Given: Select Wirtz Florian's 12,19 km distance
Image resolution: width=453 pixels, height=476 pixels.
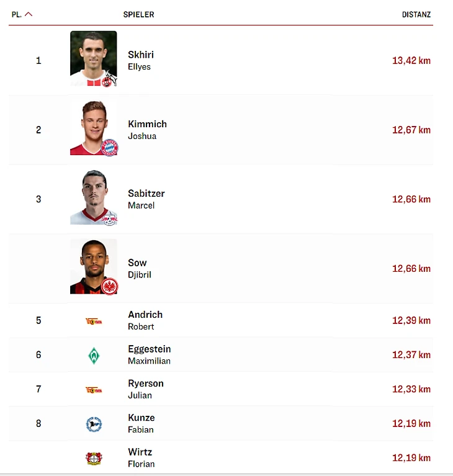Looking at the screenshot, I should click(411, 459).
